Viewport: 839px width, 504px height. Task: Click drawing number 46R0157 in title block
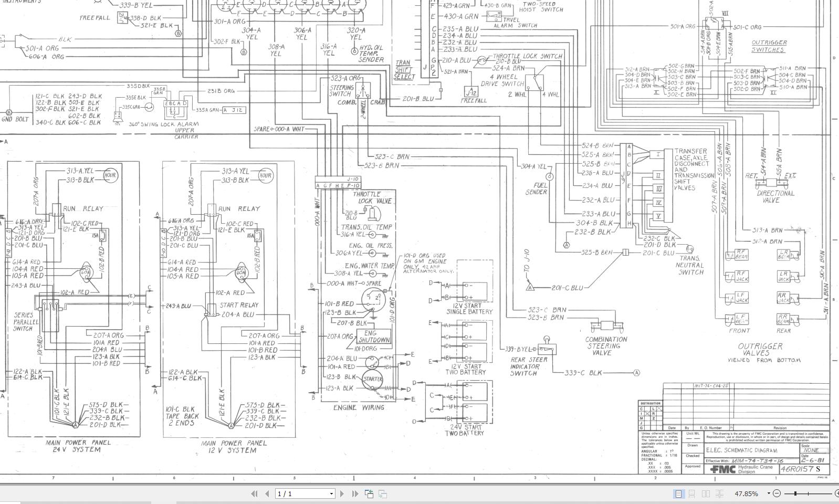point(796,469)
